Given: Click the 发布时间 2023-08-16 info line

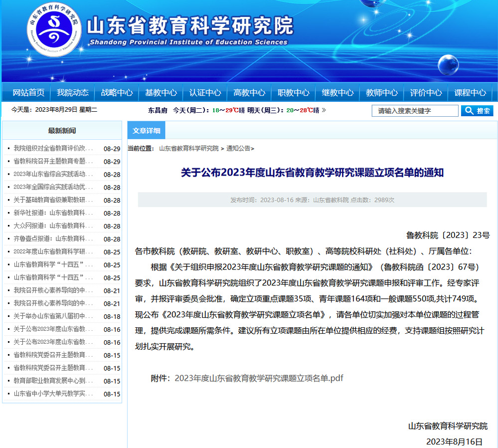Looking at the screenshot, I should 312,200.
